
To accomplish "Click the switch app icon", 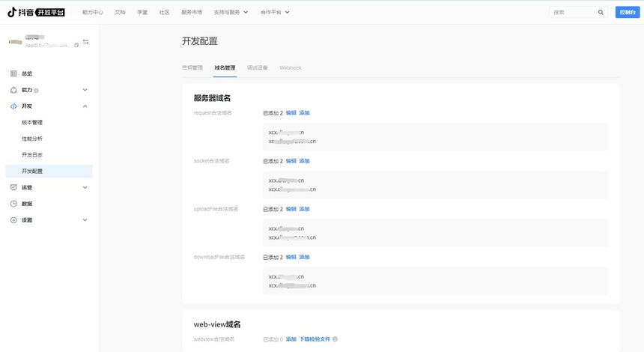I will [86, 41].
